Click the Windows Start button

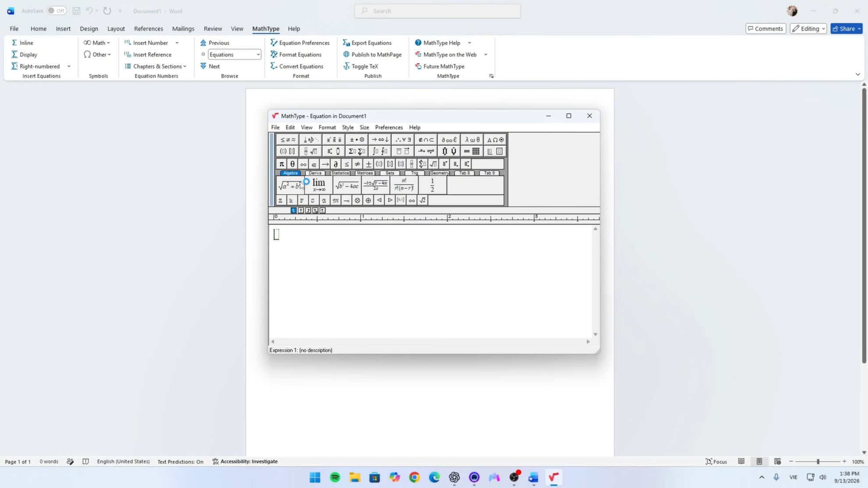[x=315, y=477]
